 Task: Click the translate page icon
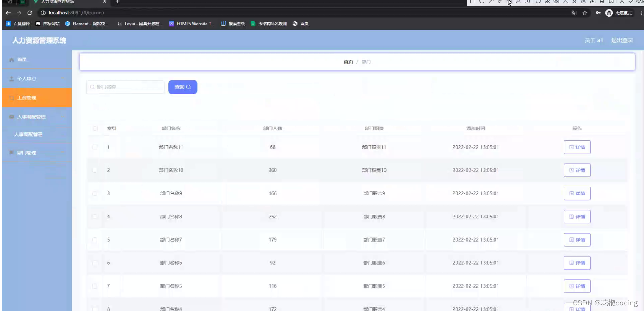pos(574,13)
